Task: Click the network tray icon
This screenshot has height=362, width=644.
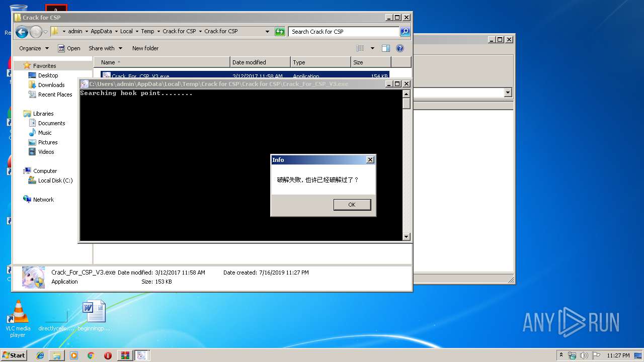Action: (x=572, y=355)
